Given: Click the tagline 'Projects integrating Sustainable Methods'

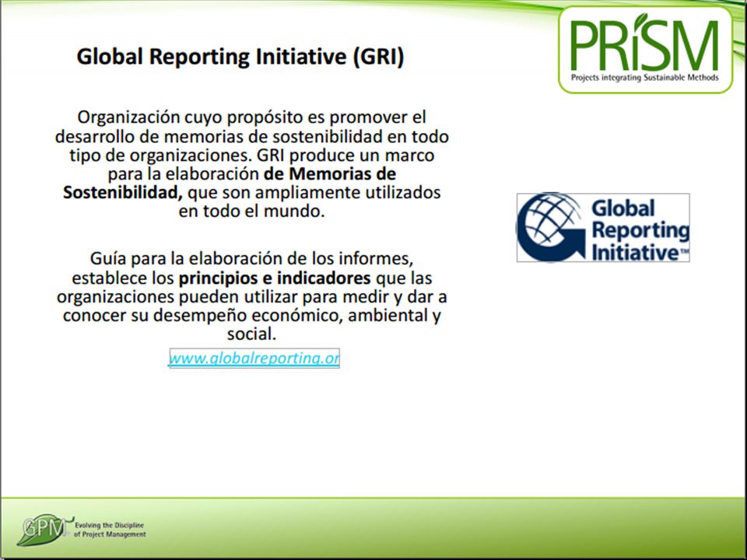Looking at the screenshot, I should [645, 77].
